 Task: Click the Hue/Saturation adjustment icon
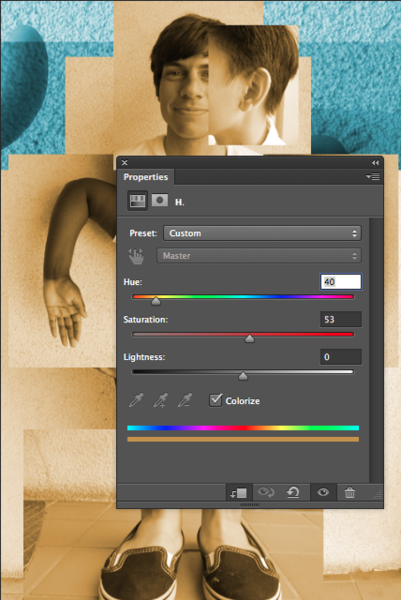tap(137, 201)
